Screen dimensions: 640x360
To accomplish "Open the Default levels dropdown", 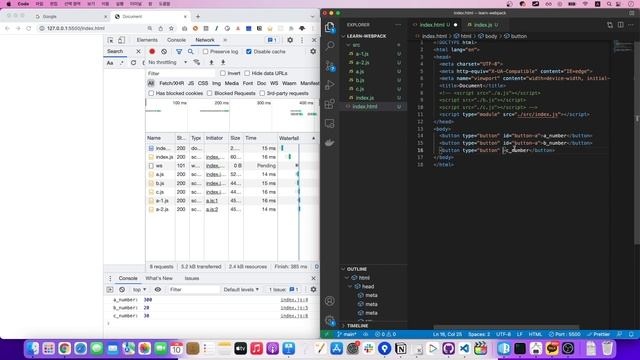I will pos(241,289).
